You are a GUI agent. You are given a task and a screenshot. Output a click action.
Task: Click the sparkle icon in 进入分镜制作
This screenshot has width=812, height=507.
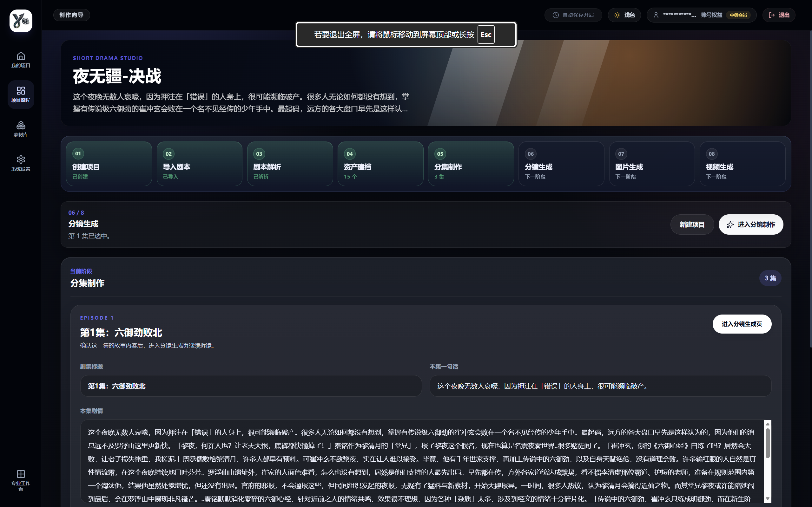tap(730, 225)
